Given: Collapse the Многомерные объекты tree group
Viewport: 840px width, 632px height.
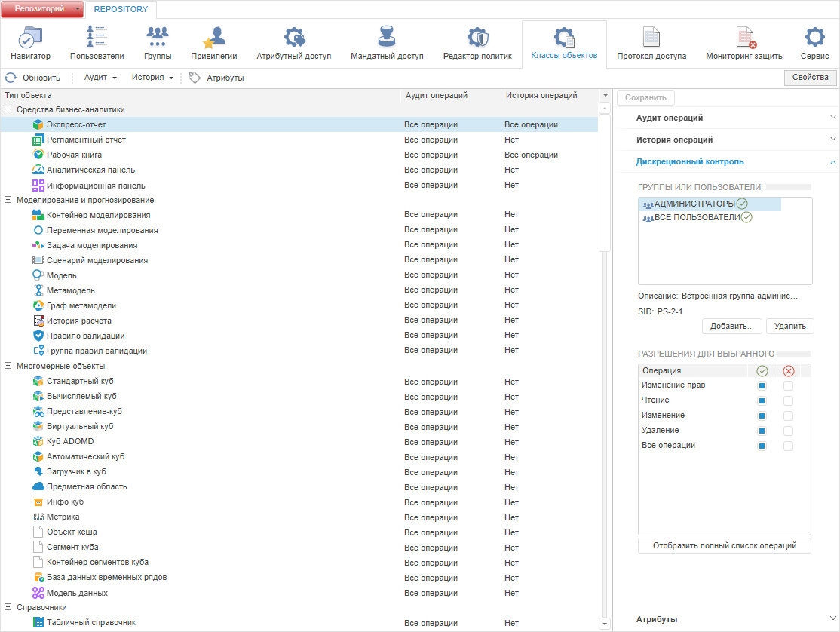Looking at the screenshot, I should point(8,367).
